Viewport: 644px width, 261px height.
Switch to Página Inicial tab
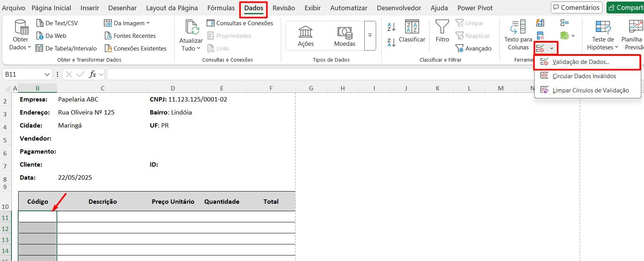(x=51, y=8)
